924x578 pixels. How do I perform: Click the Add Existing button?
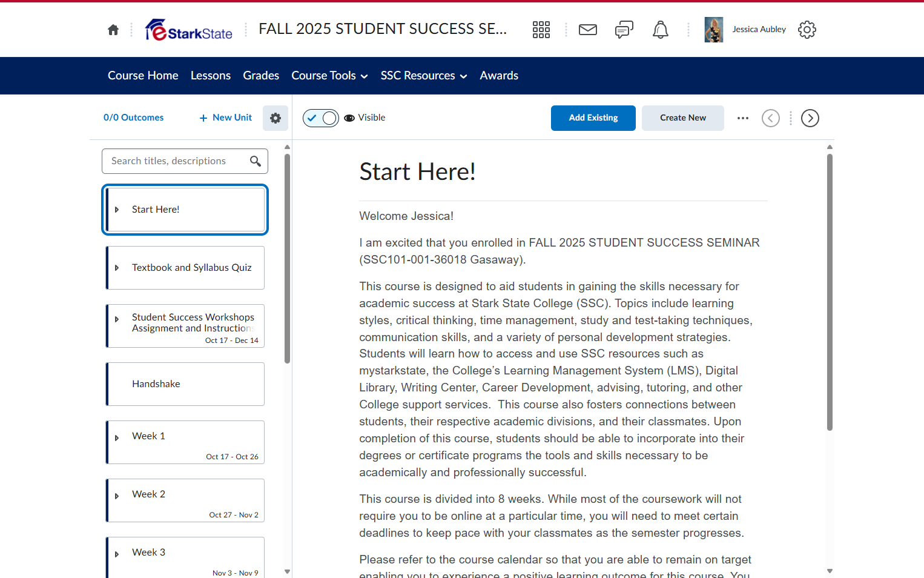[x=593, y=118]
